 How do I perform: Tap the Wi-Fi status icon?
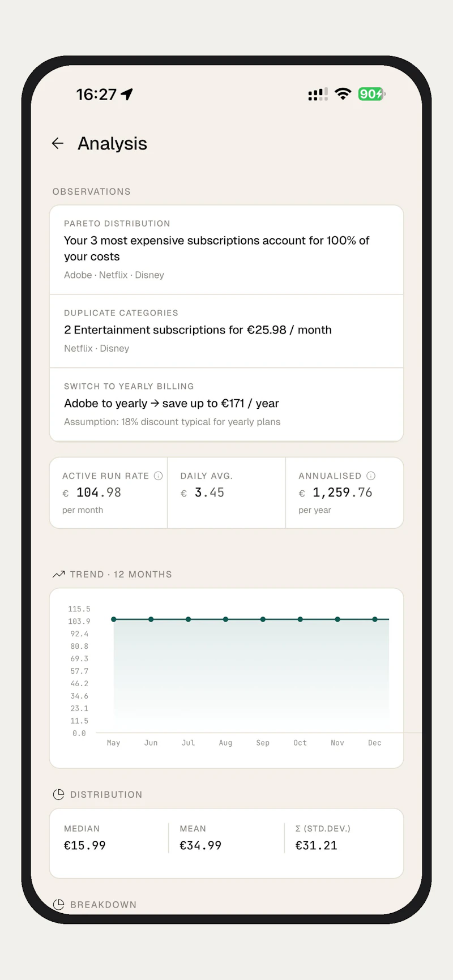coord(343,94)
